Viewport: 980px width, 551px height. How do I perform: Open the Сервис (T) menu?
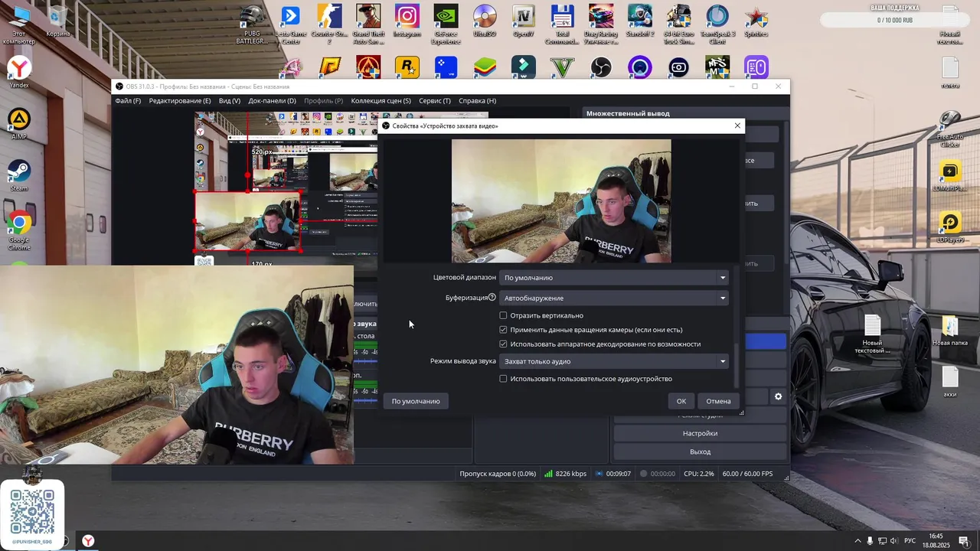pyautogui.click(x=435, y=101)
